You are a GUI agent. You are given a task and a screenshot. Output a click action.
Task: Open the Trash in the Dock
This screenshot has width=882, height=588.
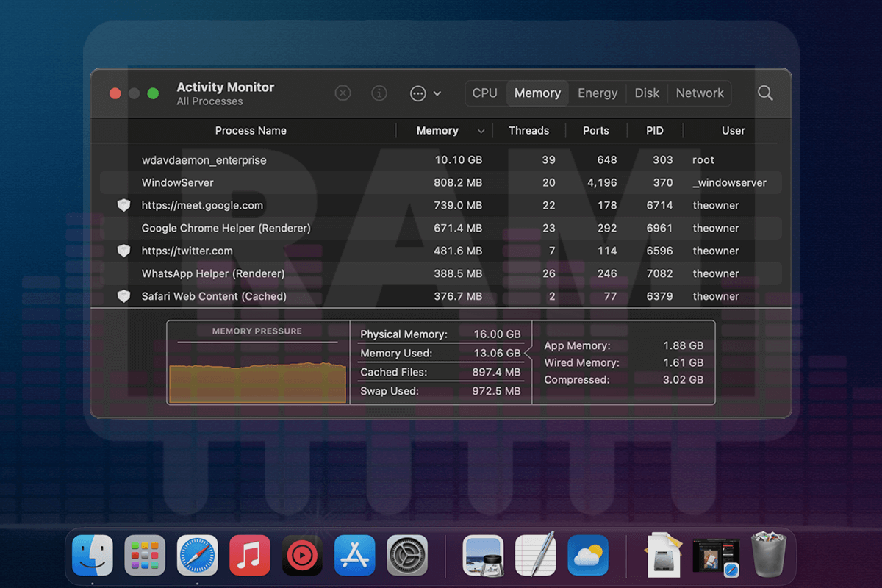tap(769, 556)
